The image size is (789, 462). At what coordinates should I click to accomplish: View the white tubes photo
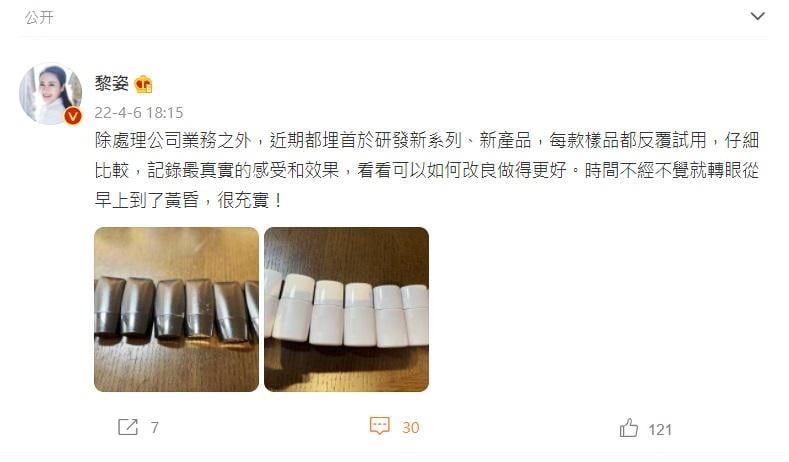346,309
